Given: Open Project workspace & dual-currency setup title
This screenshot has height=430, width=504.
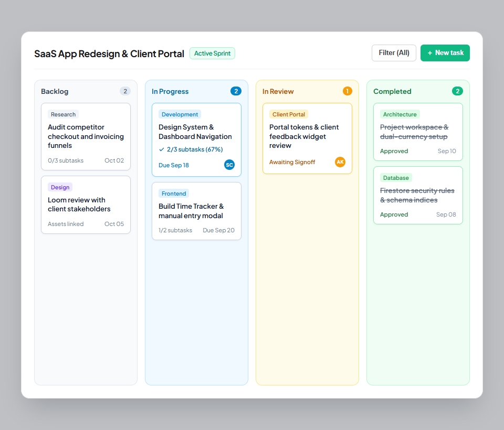Looking at the screenshot, I should [x=414, y=132].
